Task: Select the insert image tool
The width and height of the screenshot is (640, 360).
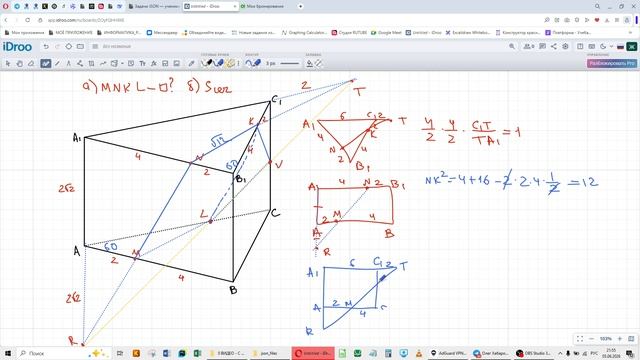Action: [x=177, y=64]
